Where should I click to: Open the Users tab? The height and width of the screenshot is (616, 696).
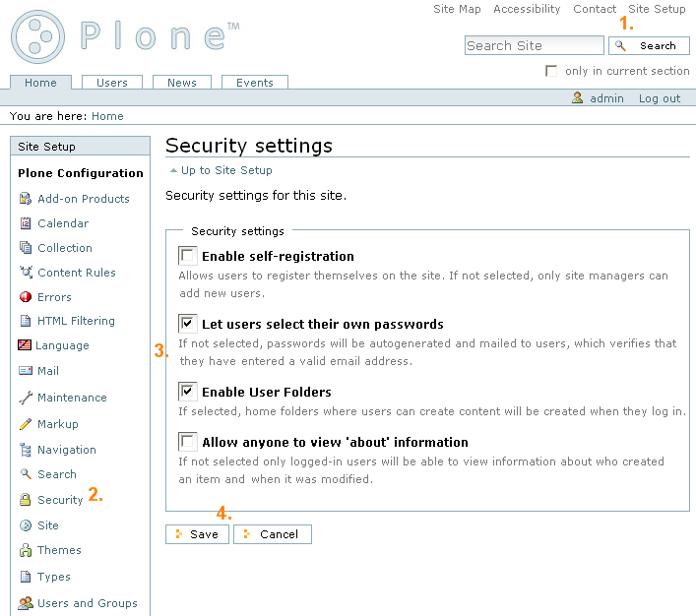pos(112,83)
